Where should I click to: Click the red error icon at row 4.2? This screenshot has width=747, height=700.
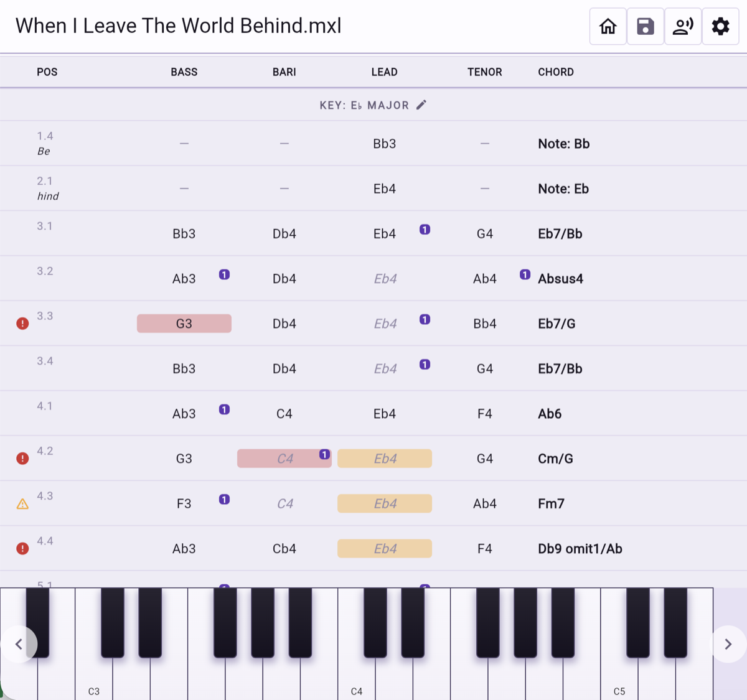coord(22,459)
